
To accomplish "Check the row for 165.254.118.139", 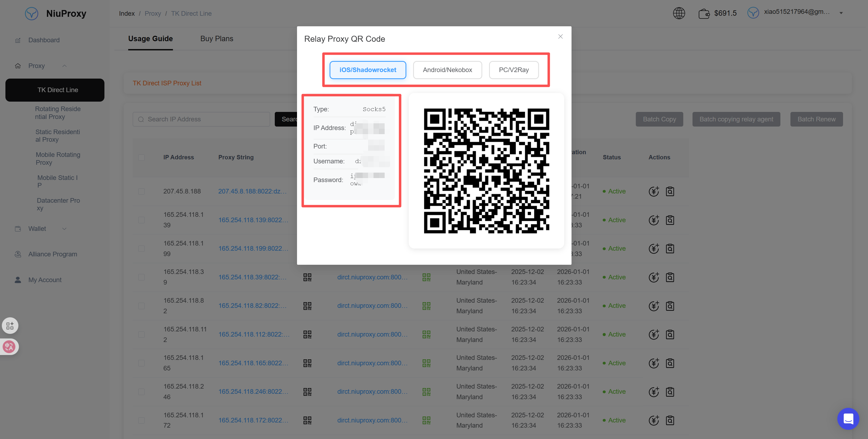I will pos(142,220).
